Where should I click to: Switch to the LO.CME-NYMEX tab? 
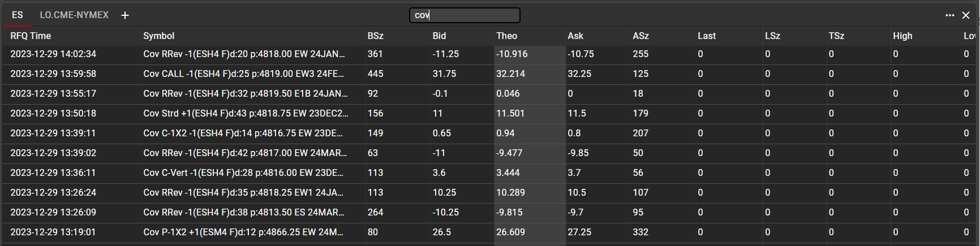click(74, 15)
